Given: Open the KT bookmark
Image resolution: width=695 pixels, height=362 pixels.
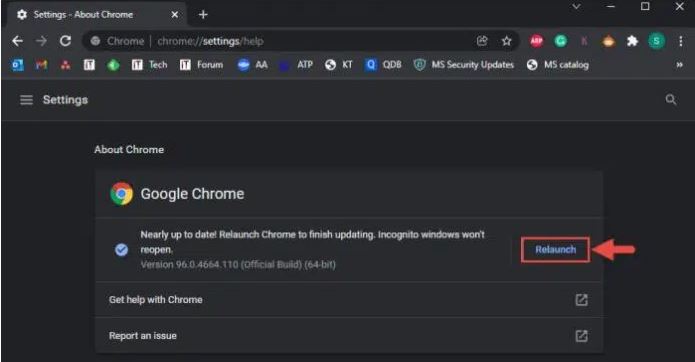Looking at the screenshot, I should (339, 65).
